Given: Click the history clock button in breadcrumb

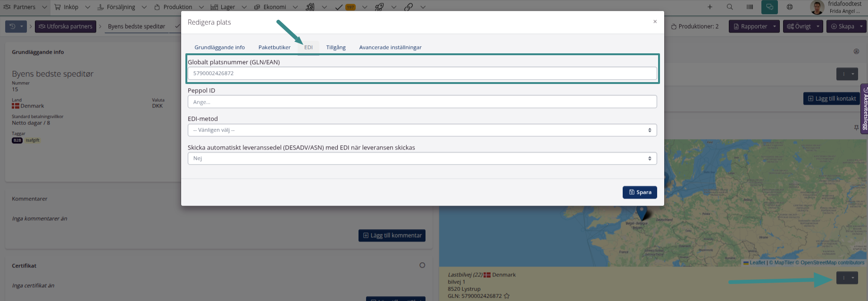Looking at the screenshot, I should [16, 26].
